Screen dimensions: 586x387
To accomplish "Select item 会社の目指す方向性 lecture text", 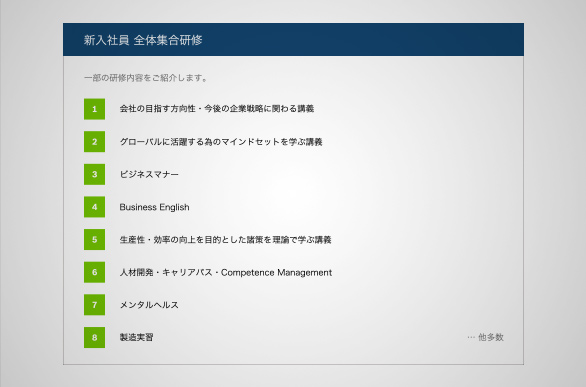I will (x=217, y=109).
